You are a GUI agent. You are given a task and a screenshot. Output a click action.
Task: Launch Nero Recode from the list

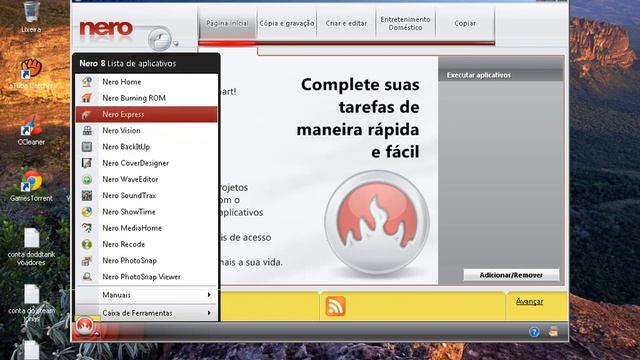pos(147,244)
